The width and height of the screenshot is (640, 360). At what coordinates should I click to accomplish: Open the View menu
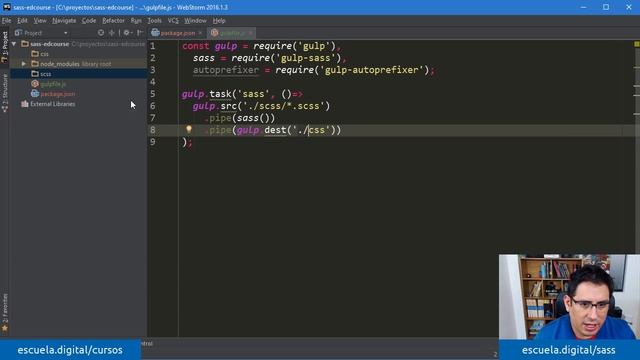(x=40, y=20)
